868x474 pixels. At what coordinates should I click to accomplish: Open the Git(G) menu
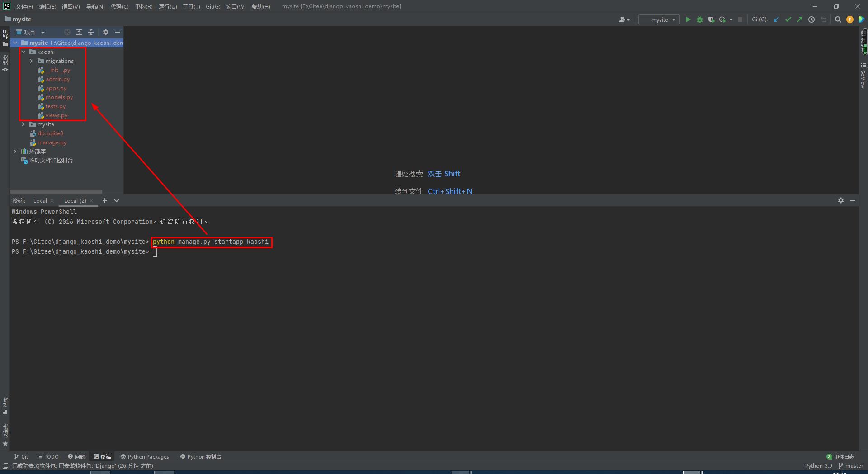[x=213, y=6]
